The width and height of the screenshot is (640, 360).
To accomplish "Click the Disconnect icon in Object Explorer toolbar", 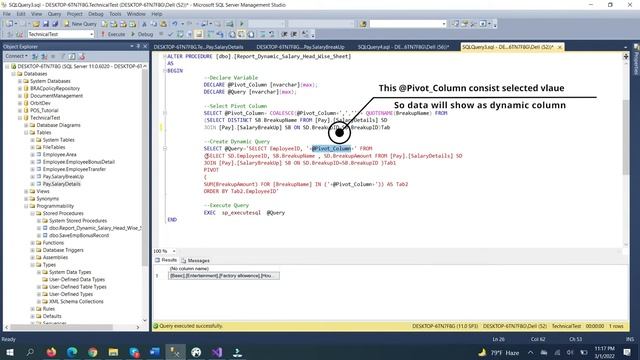I will [x=44, y=56].
